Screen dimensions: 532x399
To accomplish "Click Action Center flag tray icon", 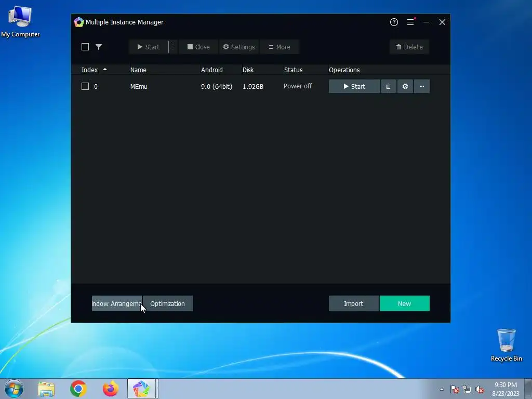I will point(454,389).
